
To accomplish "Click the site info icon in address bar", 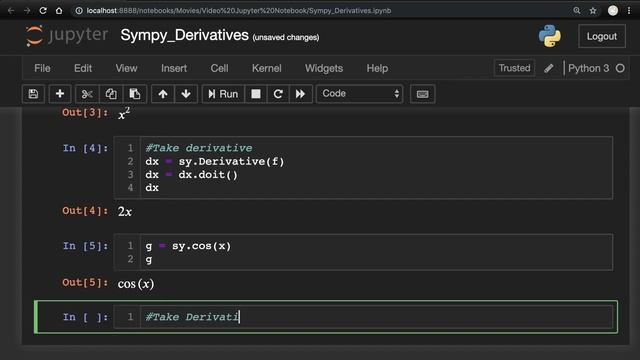I will (x=79, y=11).
